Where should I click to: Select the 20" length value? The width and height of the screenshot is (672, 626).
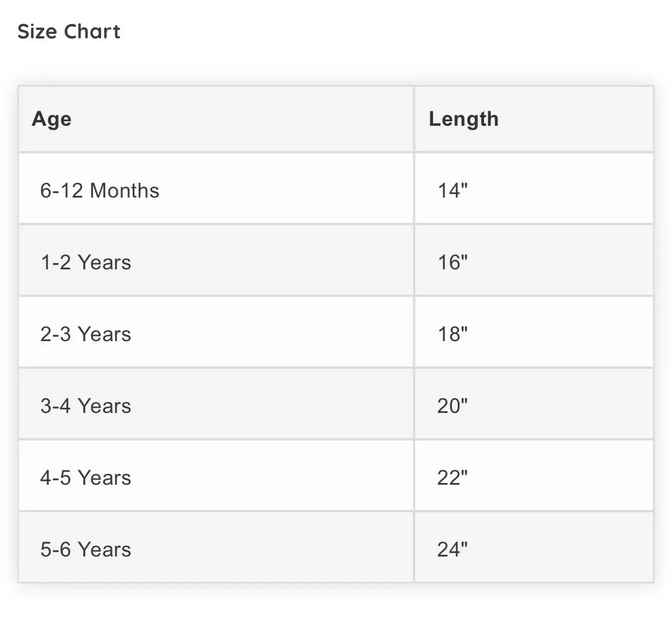453,406
